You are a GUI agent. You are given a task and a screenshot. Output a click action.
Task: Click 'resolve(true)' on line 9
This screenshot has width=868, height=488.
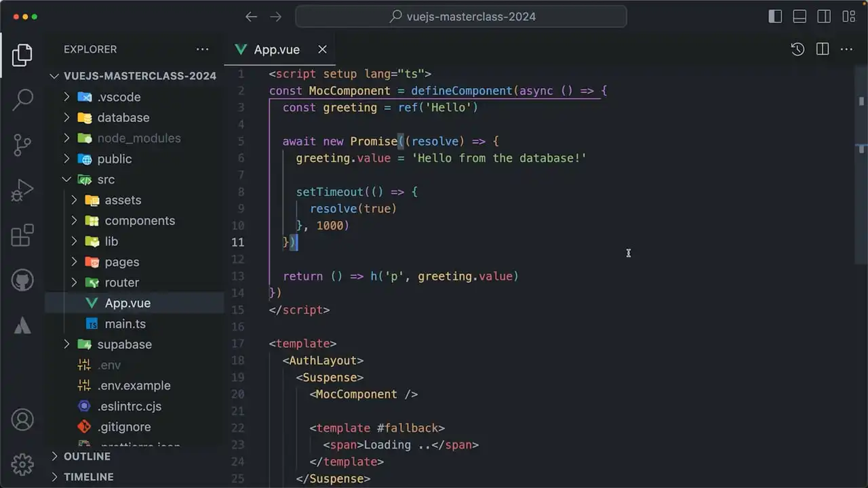pyautogui.click(x=353, y=209)
